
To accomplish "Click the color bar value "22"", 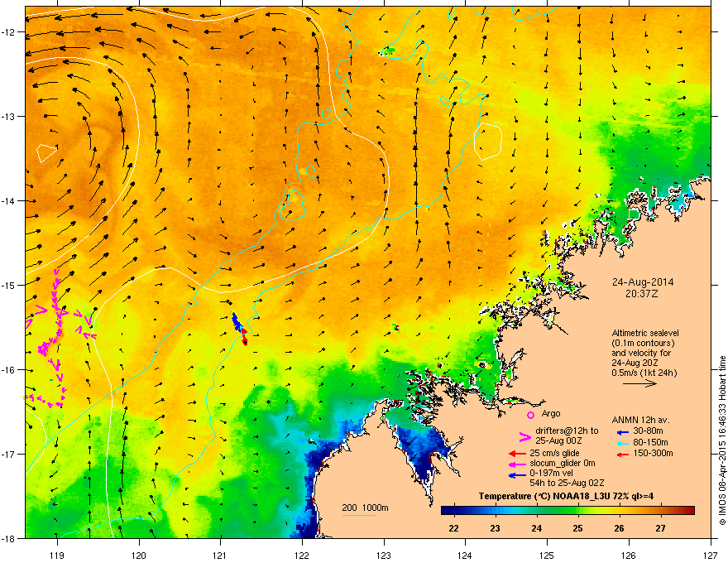I will 453,528.
